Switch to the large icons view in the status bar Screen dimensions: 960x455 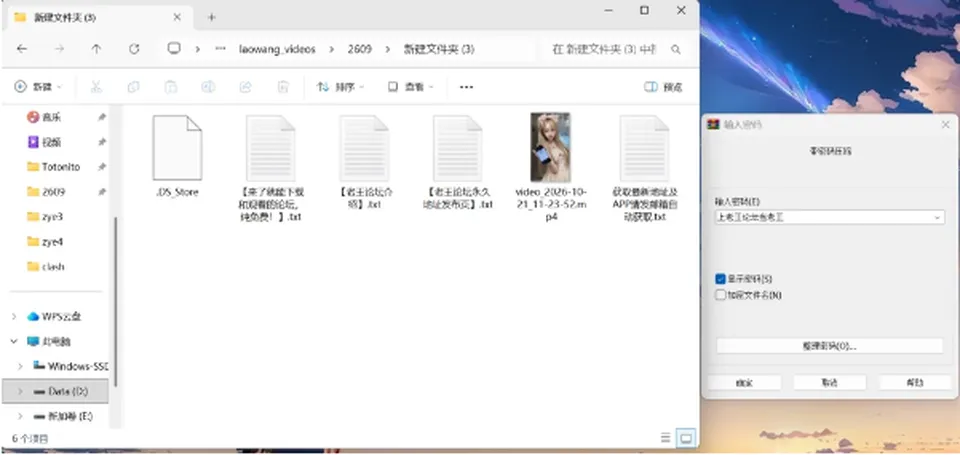pyautogui.click(x=686, y=438)
